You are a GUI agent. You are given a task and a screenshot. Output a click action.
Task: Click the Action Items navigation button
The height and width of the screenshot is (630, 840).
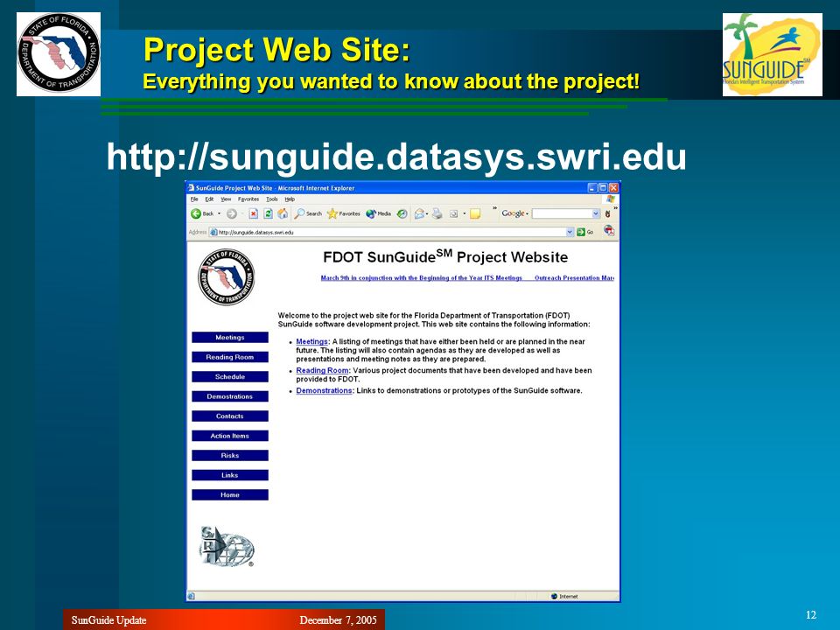coord(230,436)
